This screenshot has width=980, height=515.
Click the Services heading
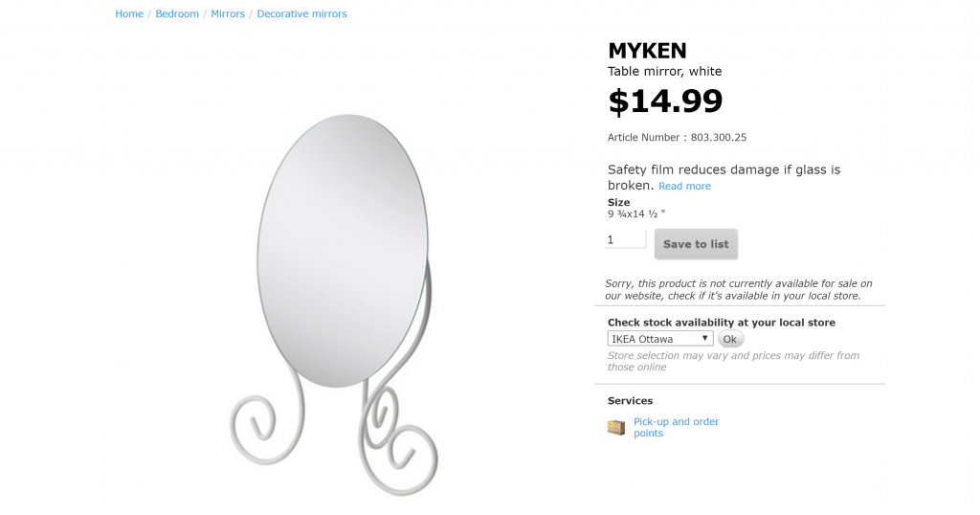click(x=630, y=401)
